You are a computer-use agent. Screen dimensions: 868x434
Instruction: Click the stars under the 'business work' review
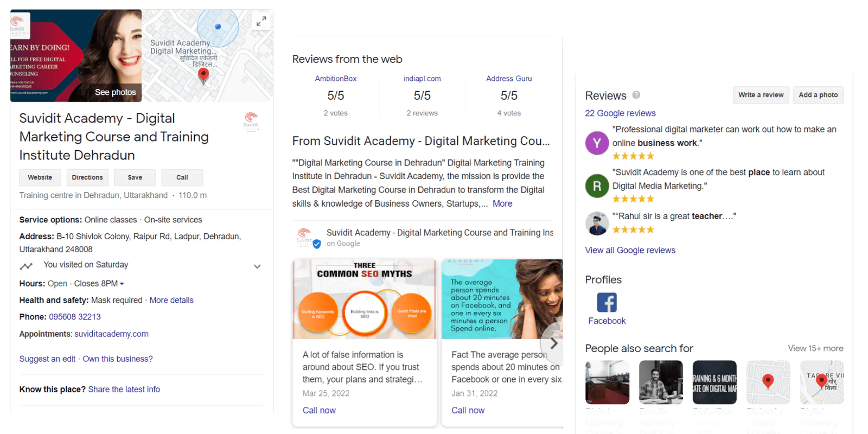coord(633,156)
